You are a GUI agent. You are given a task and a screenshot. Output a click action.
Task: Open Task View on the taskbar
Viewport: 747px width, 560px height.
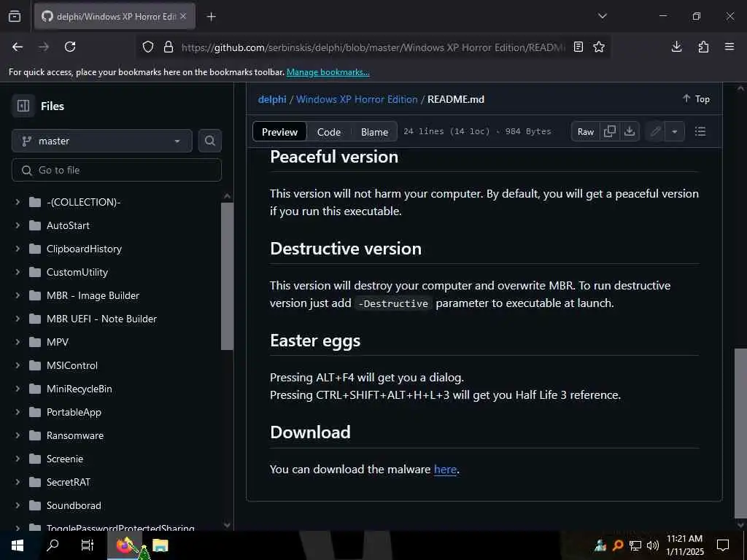pyautogui.click(x=88, y=545)
